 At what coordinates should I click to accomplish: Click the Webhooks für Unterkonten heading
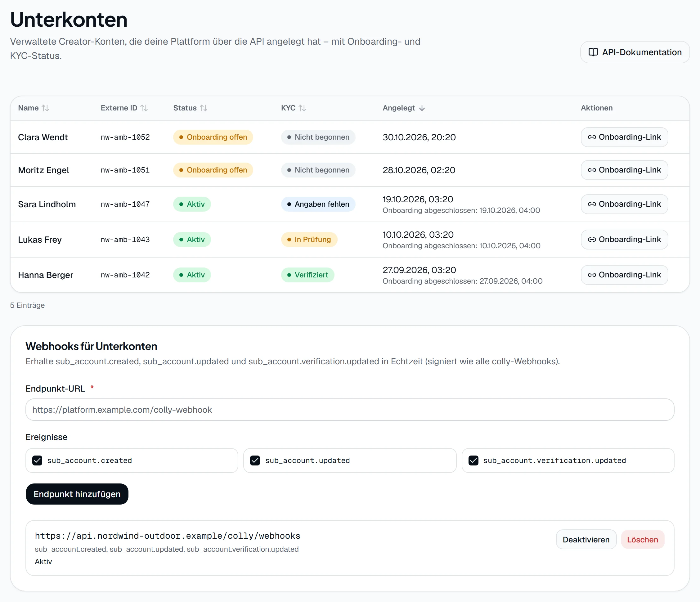(91, 346)
